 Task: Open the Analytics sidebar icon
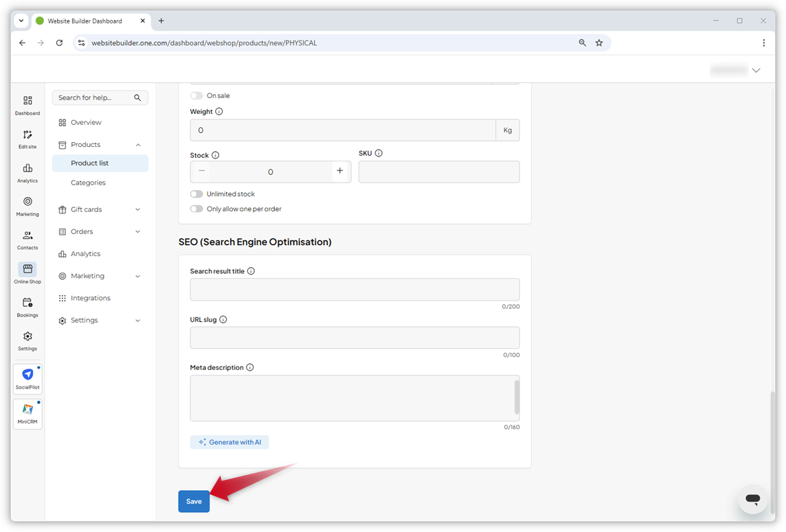pos(27,172)
